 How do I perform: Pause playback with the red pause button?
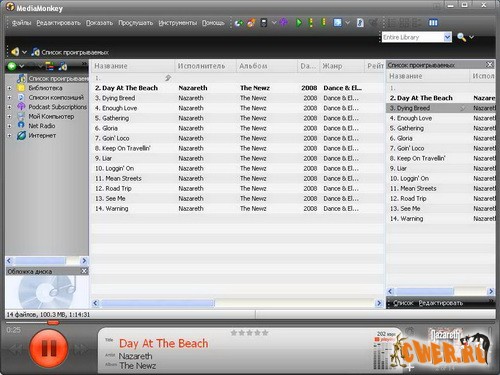(x=49, y=348)
